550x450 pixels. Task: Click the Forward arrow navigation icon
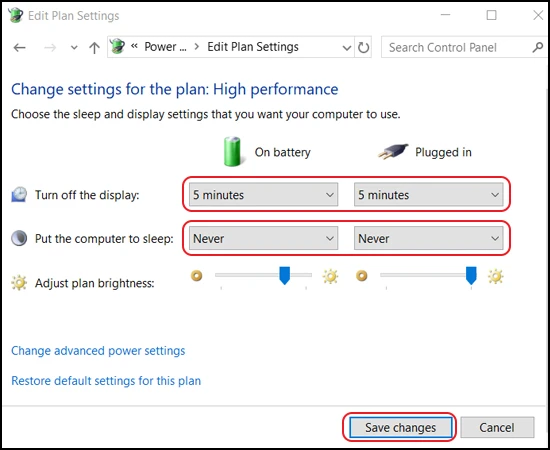click(50, 47)
